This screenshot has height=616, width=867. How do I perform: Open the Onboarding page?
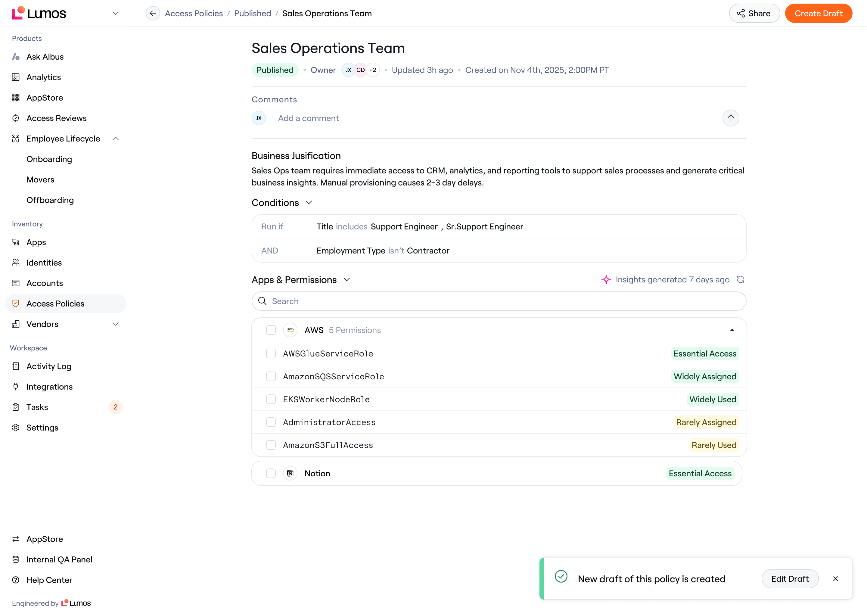[49, 159]
